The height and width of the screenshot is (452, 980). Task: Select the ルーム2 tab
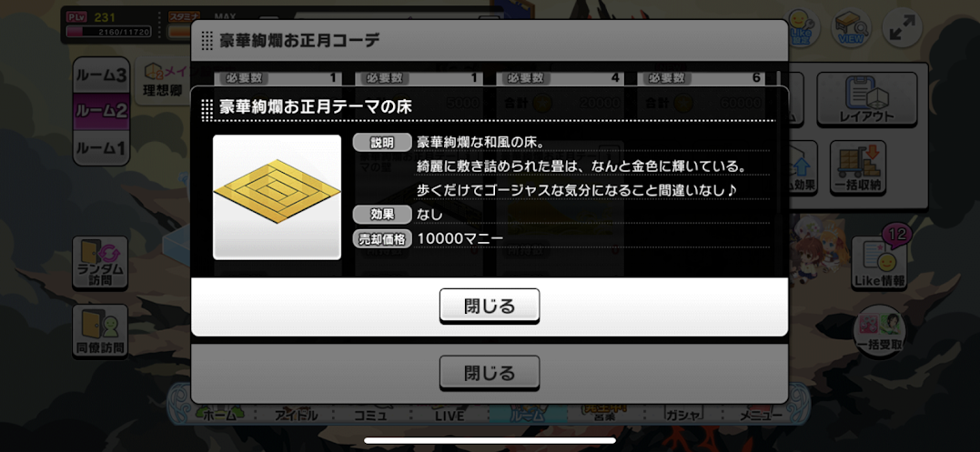point(101,111)
